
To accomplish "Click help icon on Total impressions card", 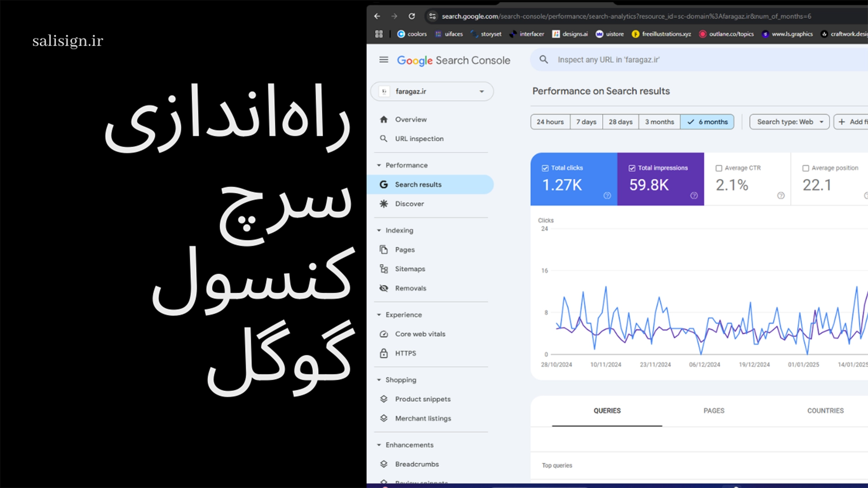I will tap(694, 196).
